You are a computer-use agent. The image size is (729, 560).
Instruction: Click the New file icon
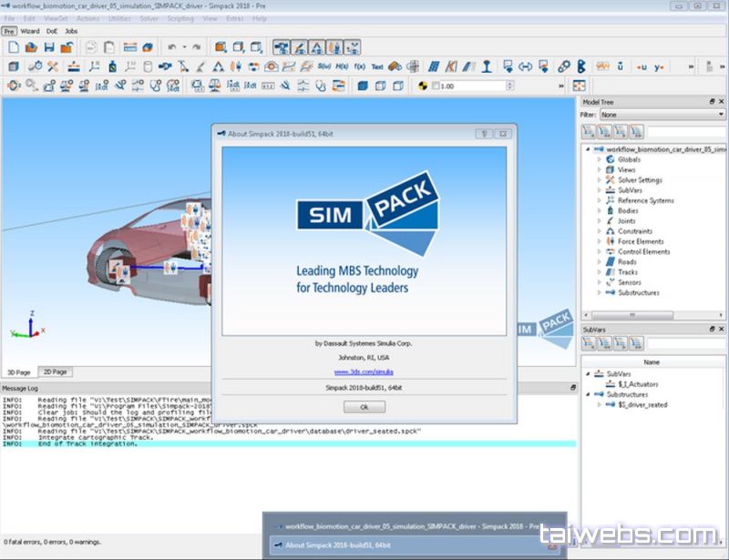pyautogui.click(x=13, y=46)
